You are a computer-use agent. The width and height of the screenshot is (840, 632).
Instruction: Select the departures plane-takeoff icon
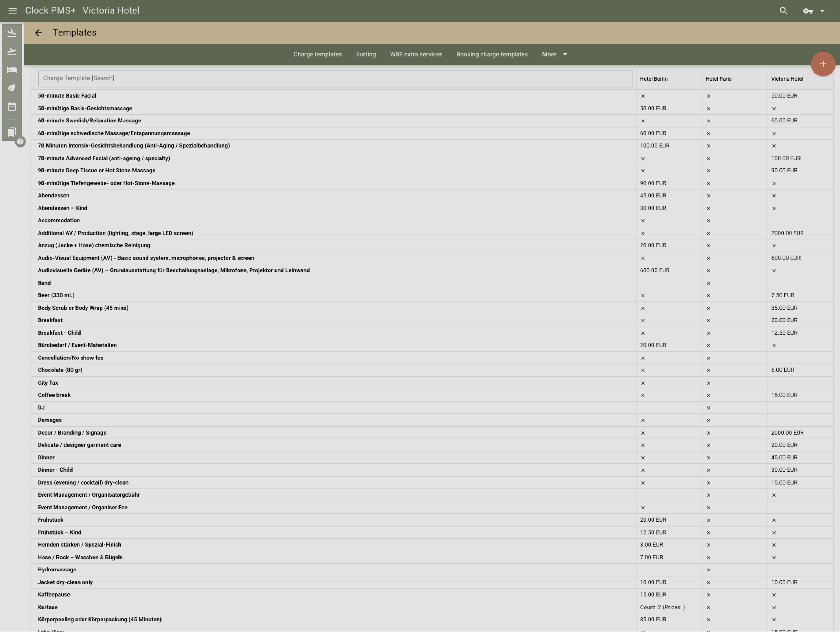[x=12, y=51]
